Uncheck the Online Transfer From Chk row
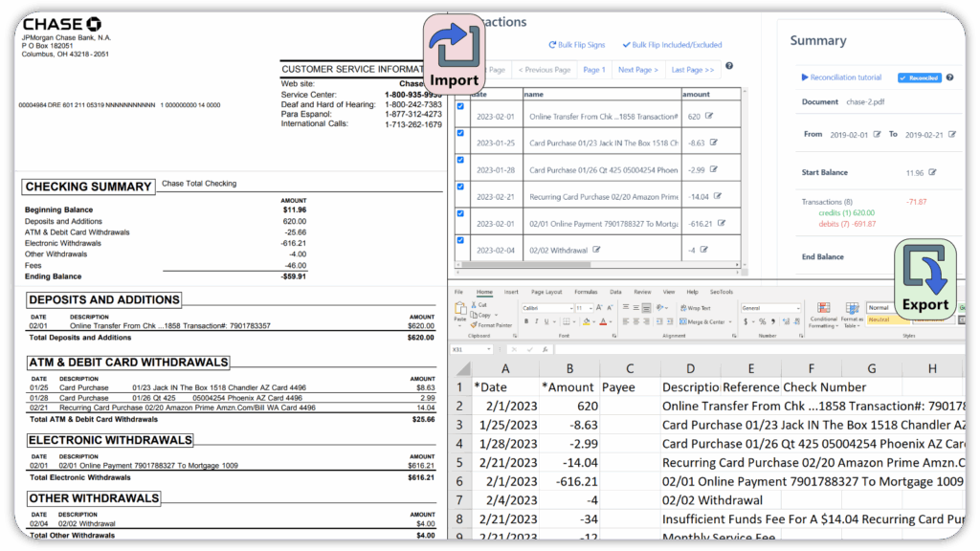 click(x=460, y=106)
